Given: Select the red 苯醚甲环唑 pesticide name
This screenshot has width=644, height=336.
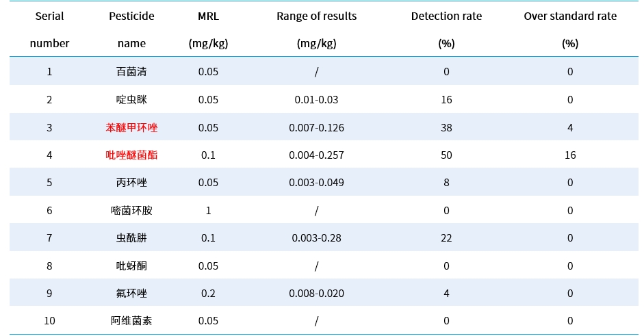Looking at the screenshot, I should (131, 127).
